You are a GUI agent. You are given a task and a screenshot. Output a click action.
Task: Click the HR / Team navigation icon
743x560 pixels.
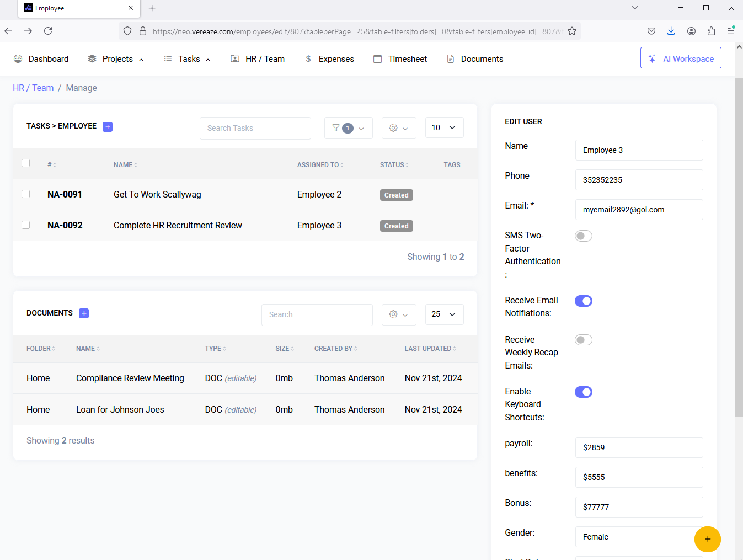tap(234, 58)
